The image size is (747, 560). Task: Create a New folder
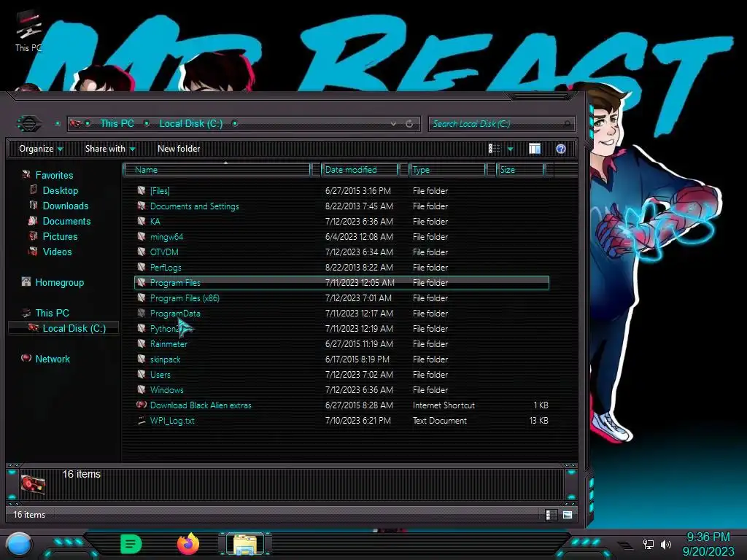click(x=179, y=149)
